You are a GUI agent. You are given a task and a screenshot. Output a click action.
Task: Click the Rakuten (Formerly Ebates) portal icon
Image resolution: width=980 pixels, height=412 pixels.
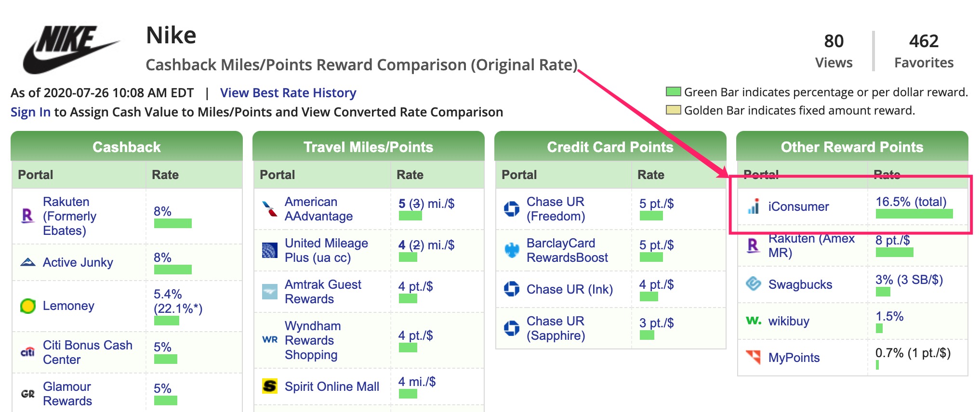pos(28,216)
